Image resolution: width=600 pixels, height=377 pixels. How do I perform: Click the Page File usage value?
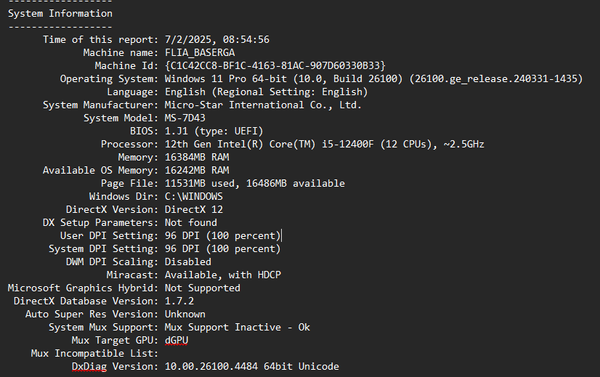point(254,184)
